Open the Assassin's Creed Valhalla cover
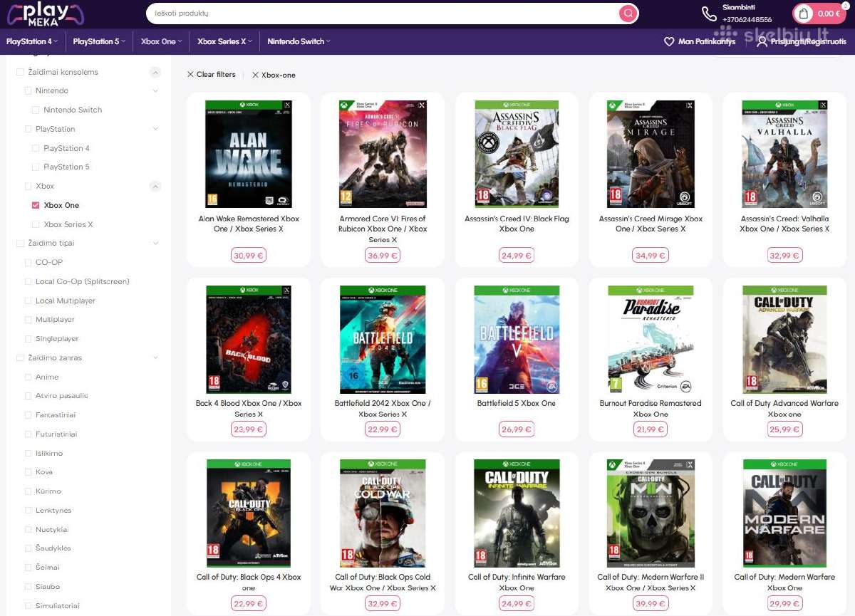The width and height of the screenshot is (855, 616). point(784,154)
